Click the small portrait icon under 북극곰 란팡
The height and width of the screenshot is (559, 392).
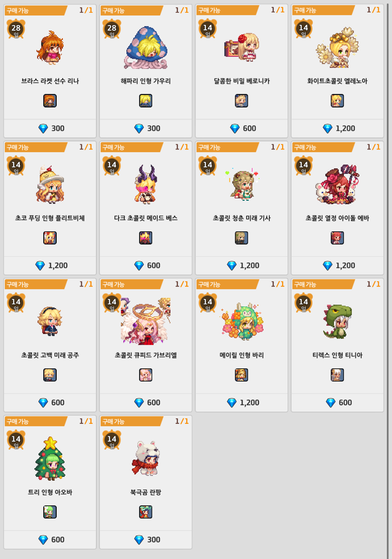[x=146, y=512]
